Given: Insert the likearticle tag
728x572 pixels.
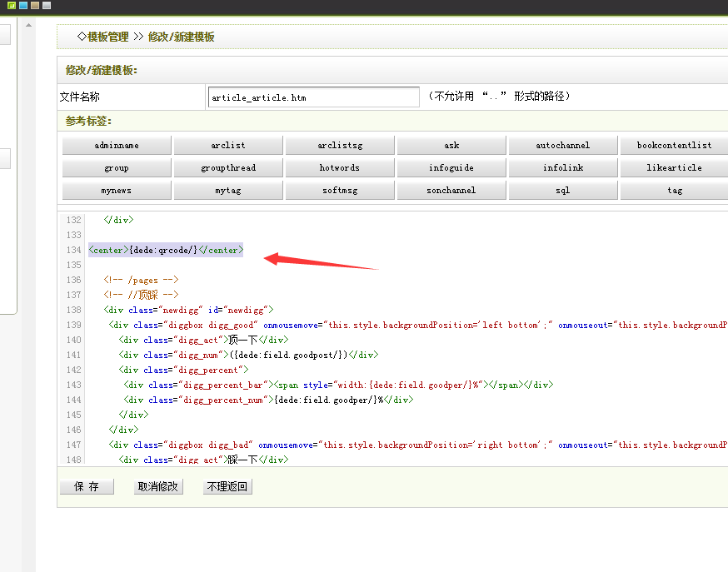Looking at the screenshot, I should 674,167.
